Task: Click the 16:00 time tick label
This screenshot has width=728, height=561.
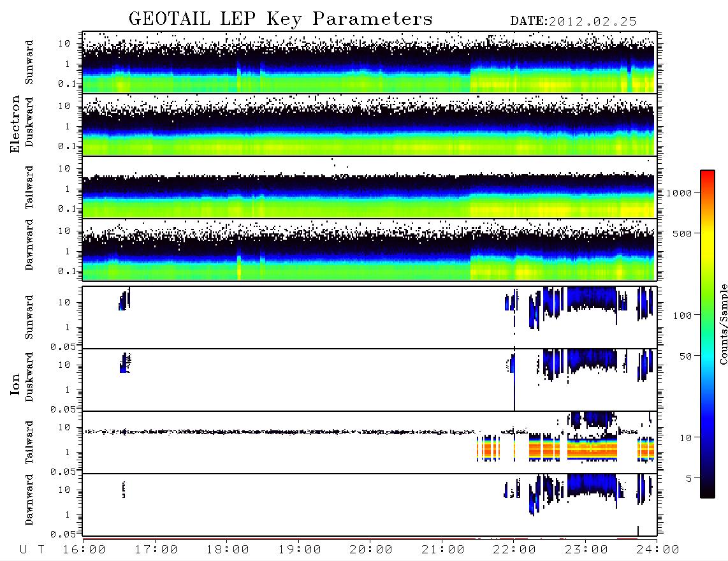Action: 85,550
